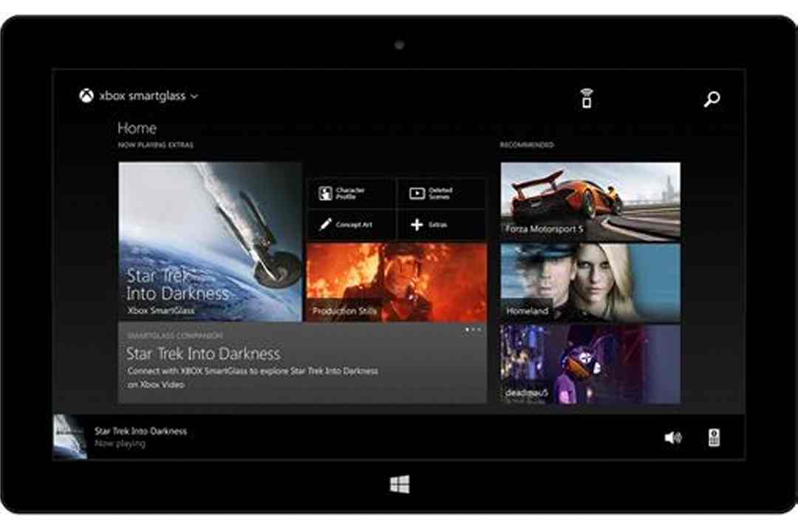Select the Forza Motorsport 5 recommended tile
The height and width of the screenshot is (532, 798).
590,202
